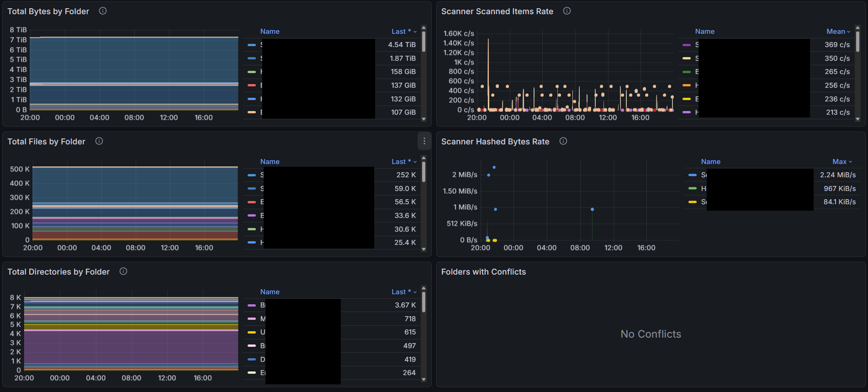Click scroll-down arrow in Total Bytes legend
Viewport: 868px width, 392px height.
(424, 119)
